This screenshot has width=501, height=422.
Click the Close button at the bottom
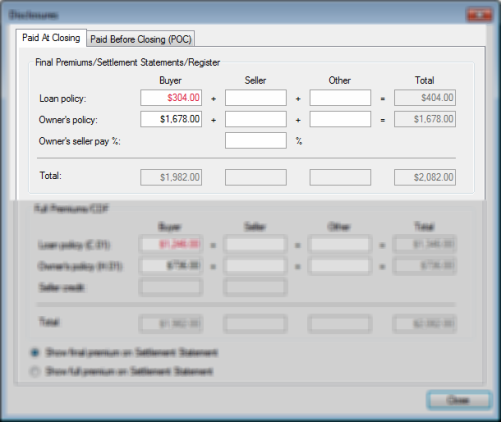click(x=458, y=400)
